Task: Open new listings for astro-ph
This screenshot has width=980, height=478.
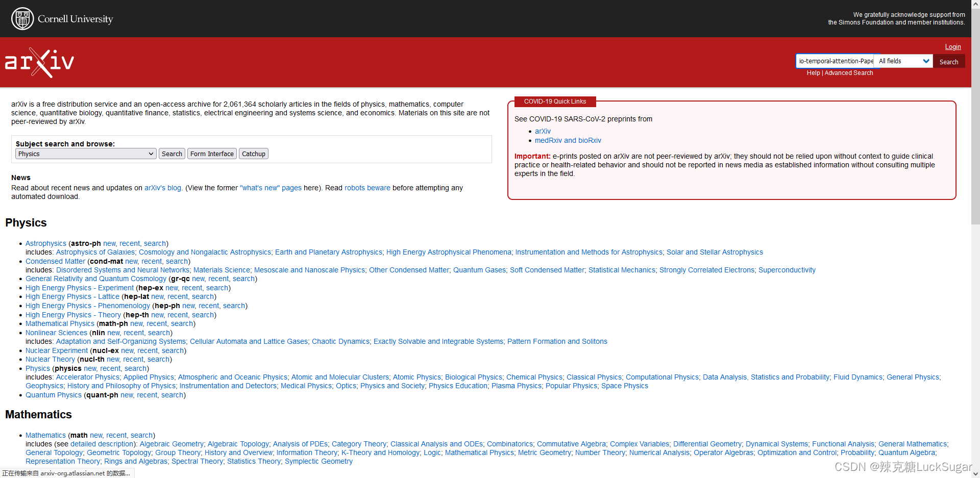Action: 109,243
